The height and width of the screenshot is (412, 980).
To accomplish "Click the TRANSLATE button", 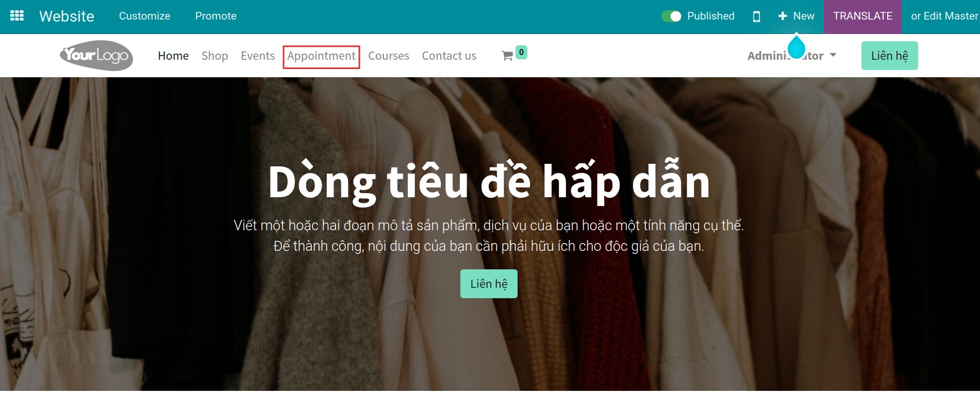I will coord(862,16).
